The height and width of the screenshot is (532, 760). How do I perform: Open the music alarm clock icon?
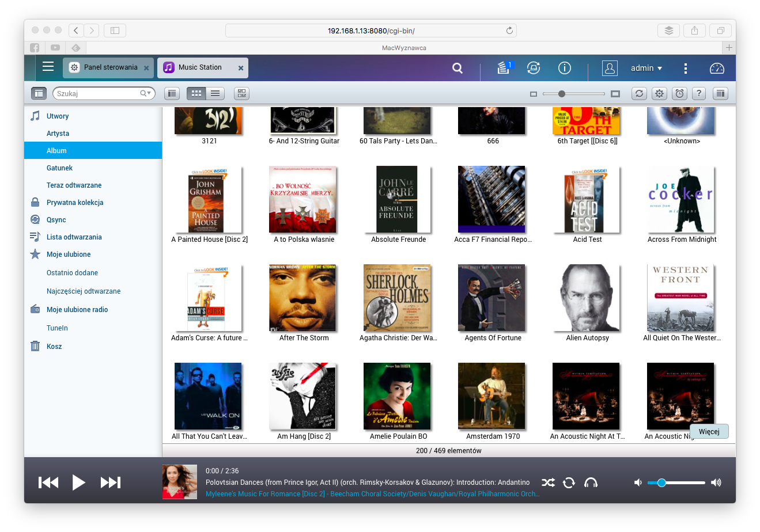[x=680, y=93]
